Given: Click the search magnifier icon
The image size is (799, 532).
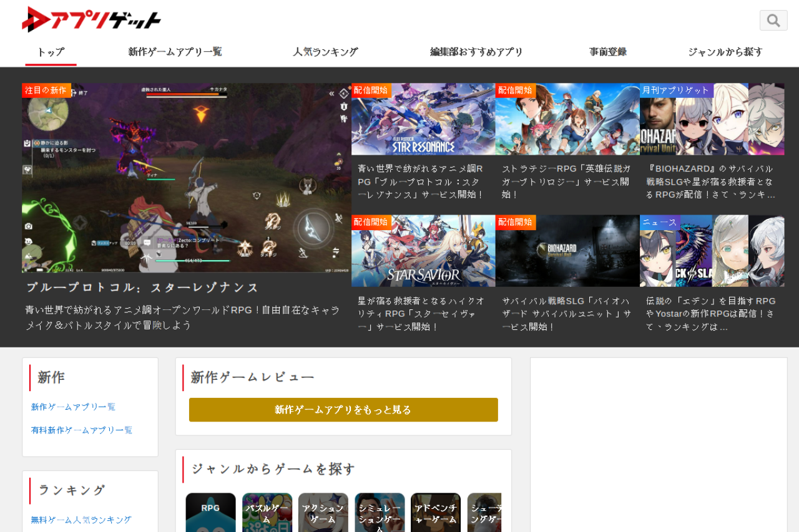Looking at the screenshot, I should click(x=773, y=21).
